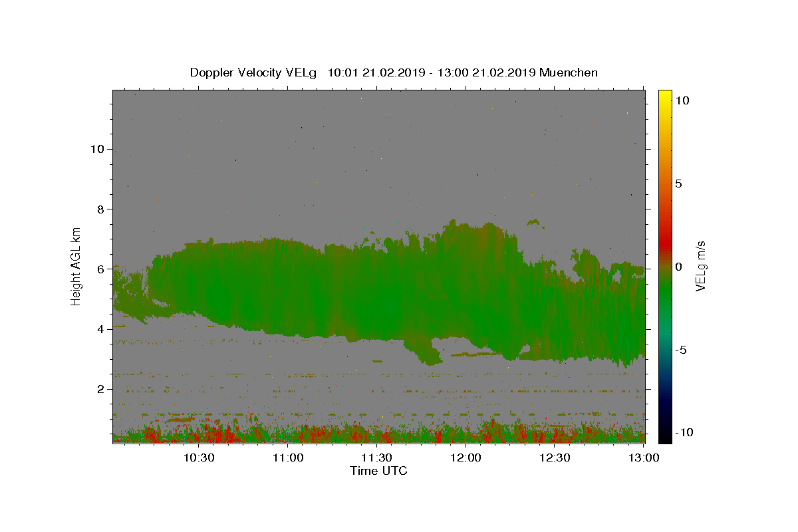The height and width of the screenshot is (532, 798).
Task: Click the colorbar value -10 at bottom
Action: (x=684, y=432)
